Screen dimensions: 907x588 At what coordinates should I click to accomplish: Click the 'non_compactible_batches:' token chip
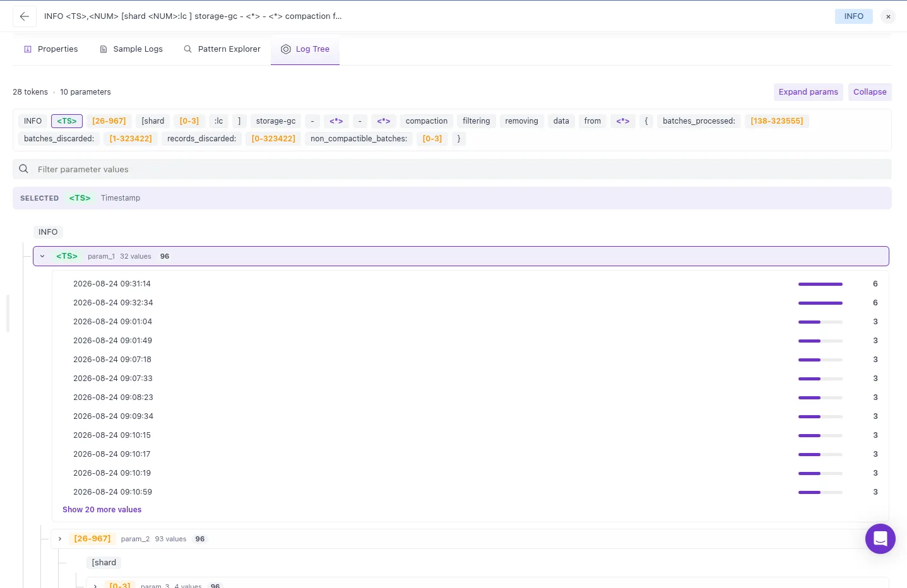coord(359,139)
